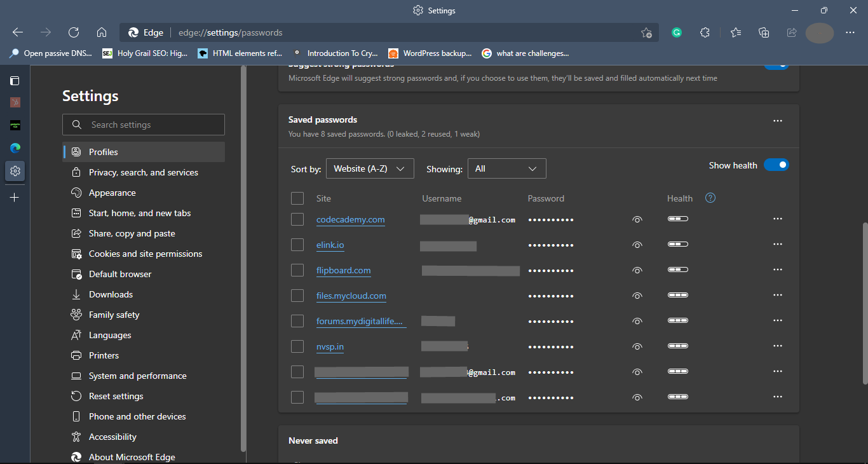The width and height of the screenshot is (868, 464).
Task: Click the Share icon in toolbar
Action: point(792,32)
